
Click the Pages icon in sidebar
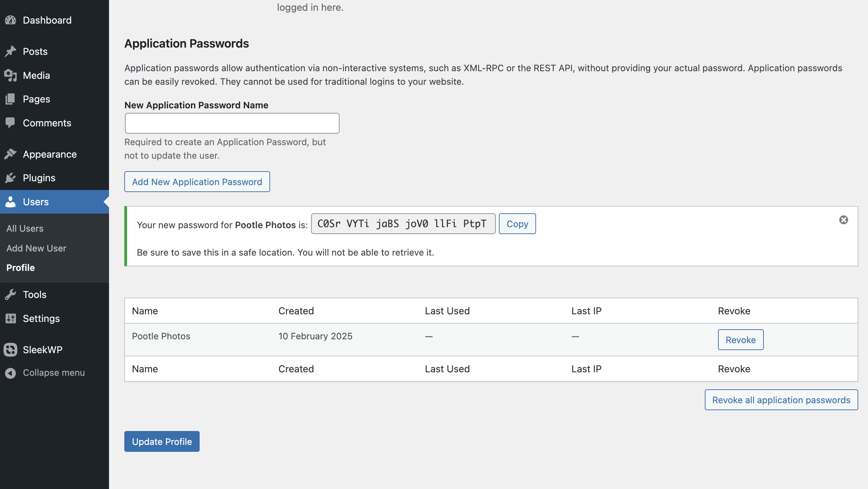pos(10,99)
